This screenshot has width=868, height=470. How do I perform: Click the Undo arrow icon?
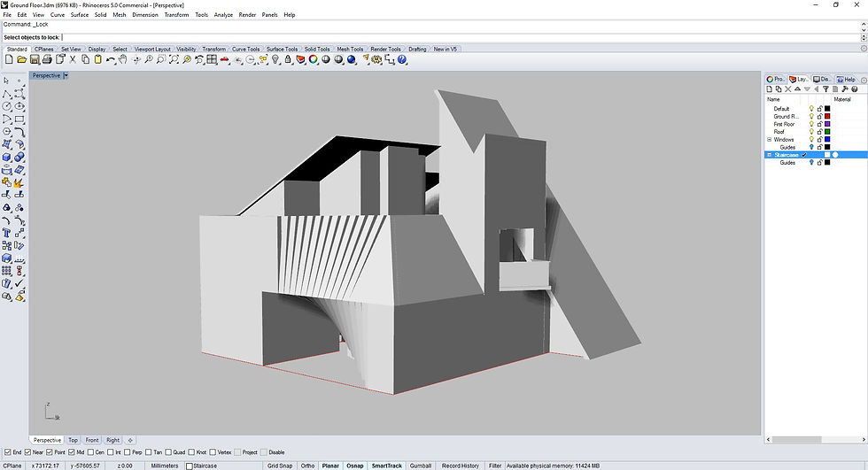(x=110, y=59)
